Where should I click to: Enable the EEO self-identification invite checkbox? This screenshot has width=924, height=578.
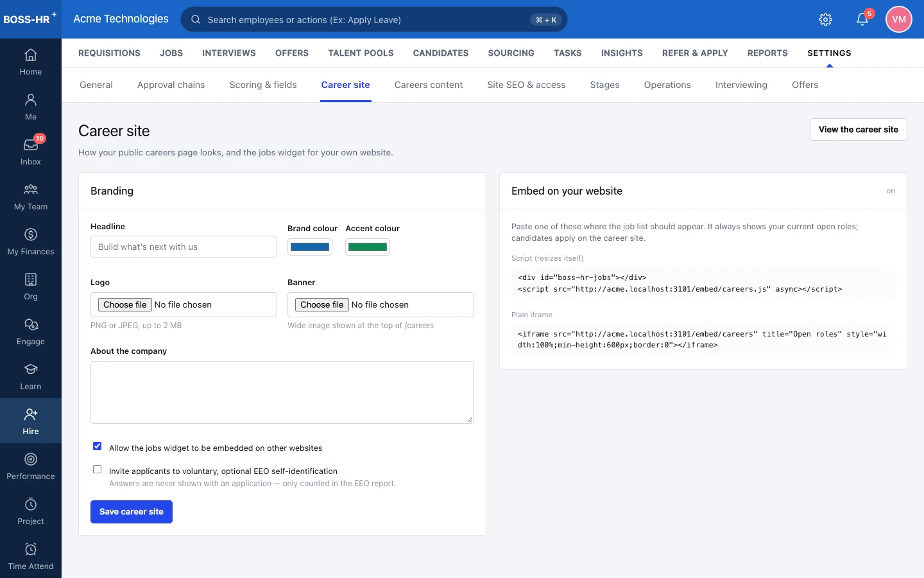(x=98, y=469)
